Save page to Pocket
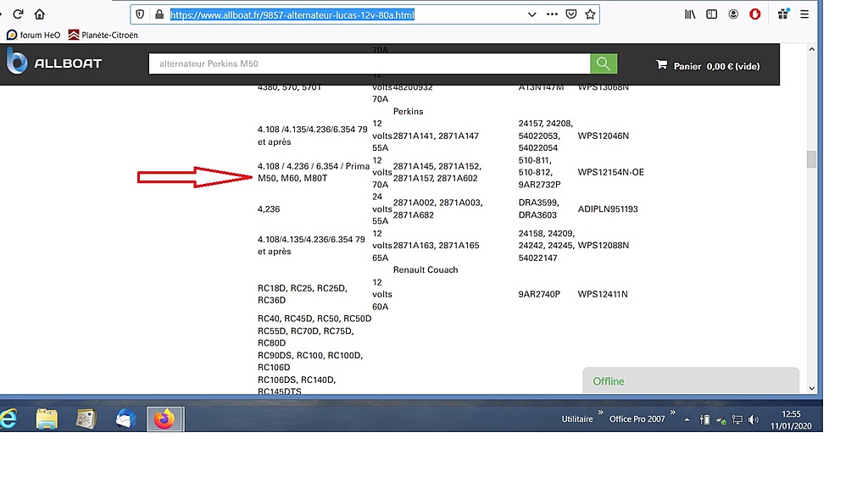The height and width of the screenshot is (488, 868). click(x=571, y=14)
